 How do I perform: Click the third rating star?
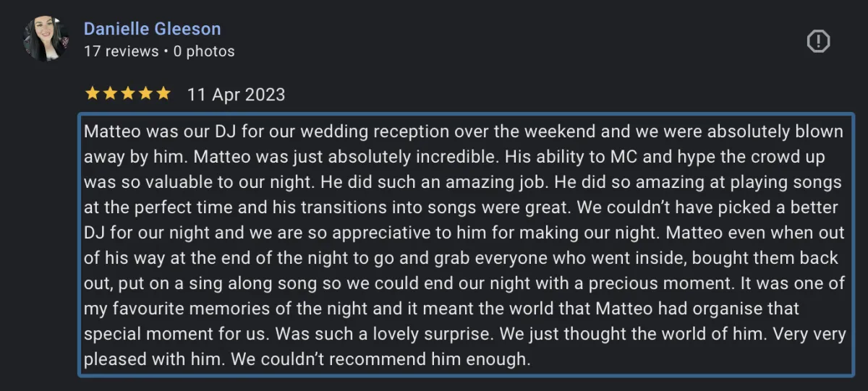pyautogui.click(x=127, y=93)
